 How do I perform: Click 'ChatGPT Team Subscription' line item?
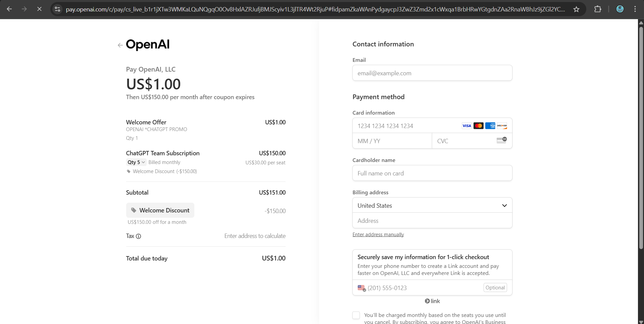click(163, 153)
